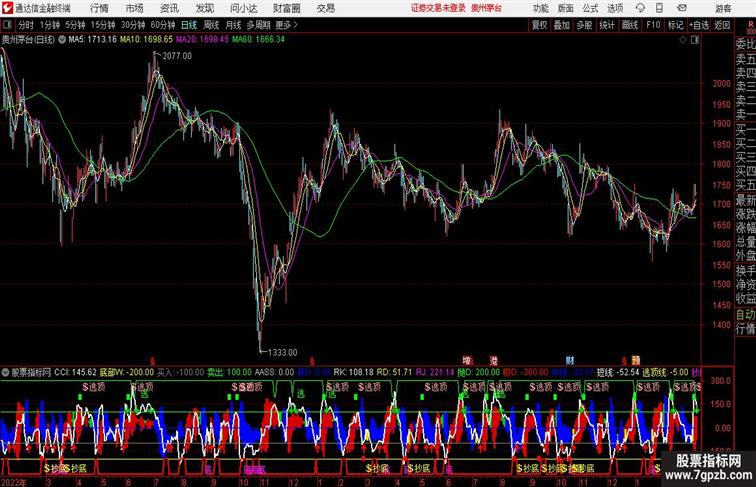Click the 多股 multi-stock button
The width and height of the screenshot is (756, 487).
[584, 25]
